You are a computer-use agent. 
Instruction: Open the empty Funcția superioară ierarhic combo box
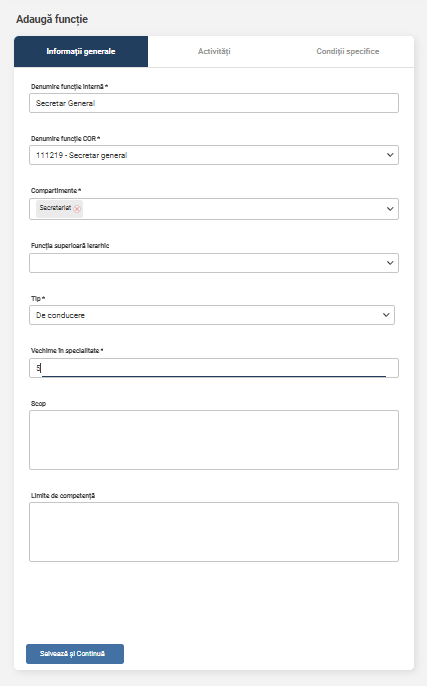coord(214,263)
